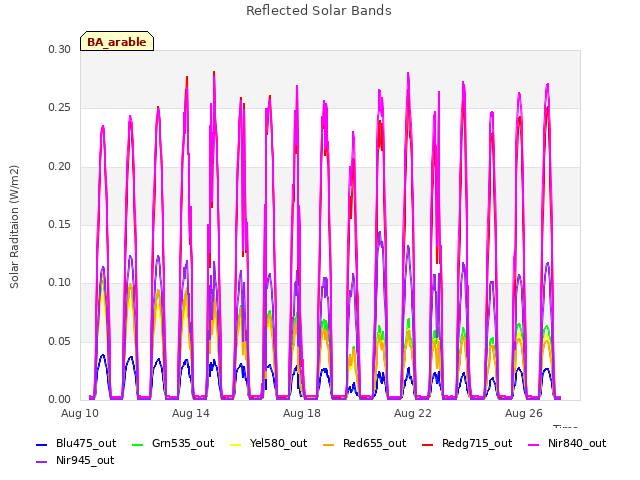Click the Aug 18 x-axis tick label
This screenshot has height=480, width=640.
[302, 413]
